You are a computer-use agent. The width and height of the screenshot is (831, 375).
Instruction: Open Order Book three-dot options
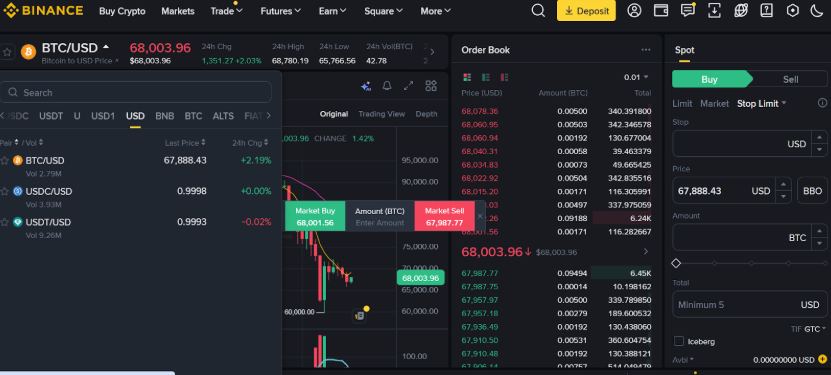pyautogui.click(x=646, y=50)
